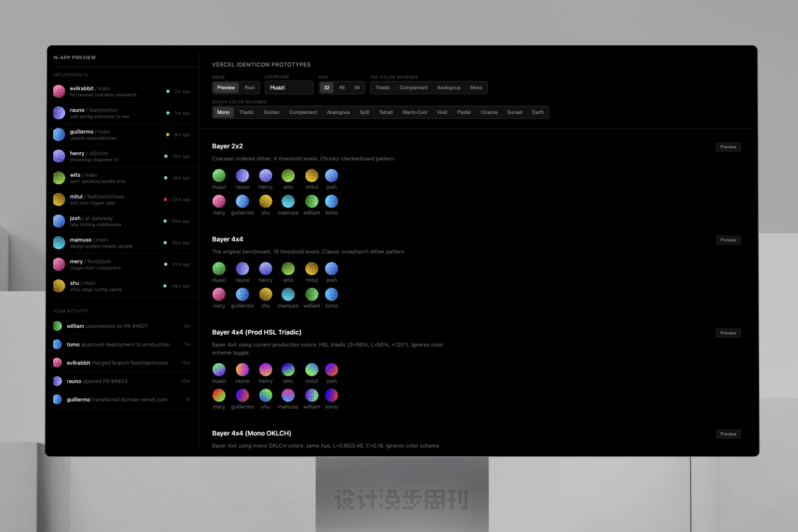Click the josh identicon in Prod HSL Triadic

coord(331,370)
